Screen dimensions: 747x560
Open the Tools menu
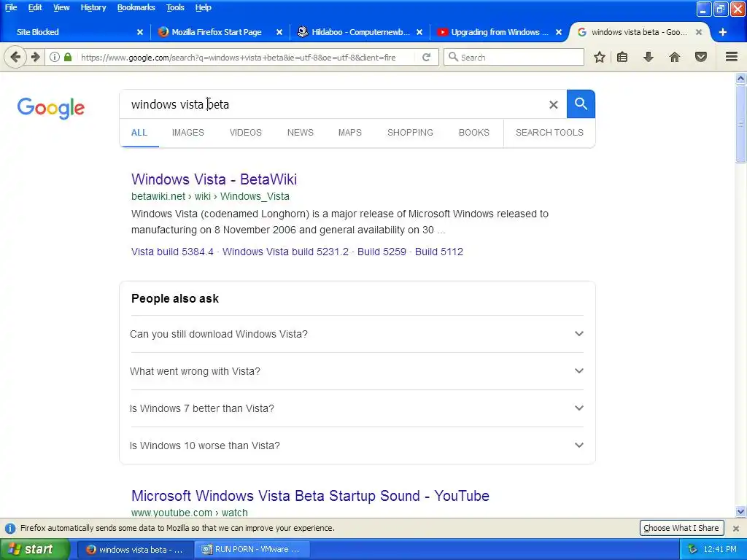[x=175, y=7]
